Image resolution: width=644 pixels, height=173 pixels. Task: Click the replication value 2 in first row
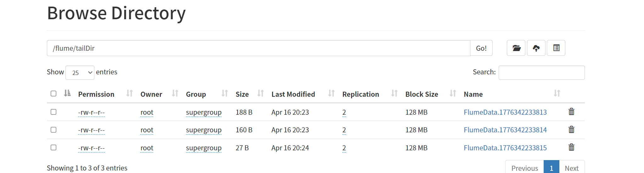pyautogui.click(x=344, y=112)
